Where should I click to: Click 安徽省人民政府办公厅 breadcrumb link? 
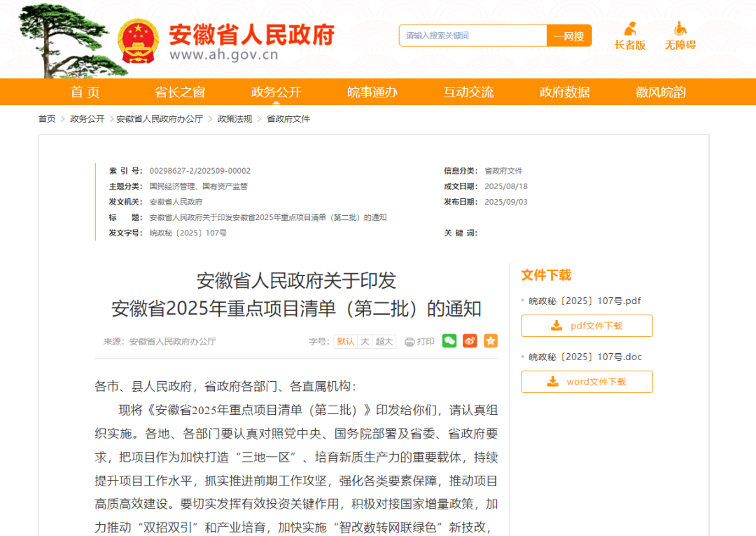160,118
